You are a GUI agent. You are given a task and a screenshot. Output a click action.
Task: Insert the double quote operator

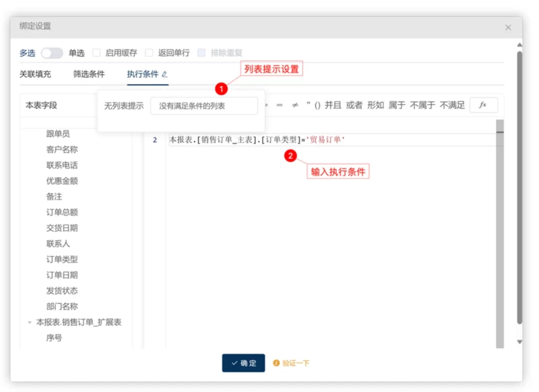tap(308, 104)
